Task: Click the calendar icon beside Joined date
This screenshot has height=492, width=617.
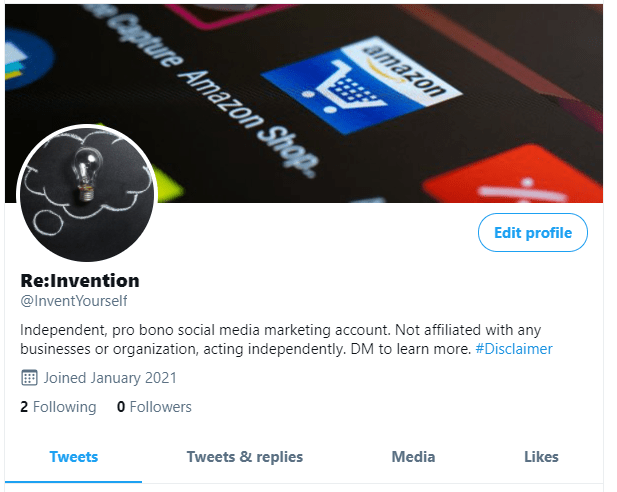Action: [x=29, y=378]
